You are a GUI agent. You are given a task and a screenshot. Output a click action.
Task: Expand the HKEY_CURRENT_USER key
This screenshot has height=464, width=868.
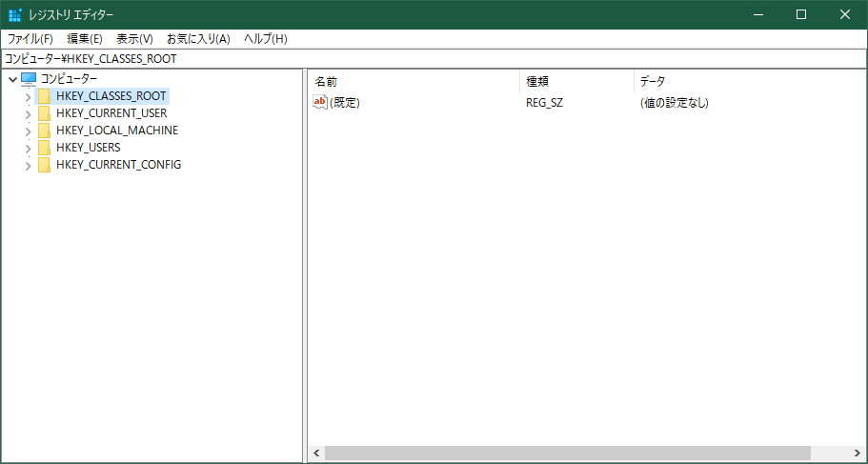[x=28, y=114]
